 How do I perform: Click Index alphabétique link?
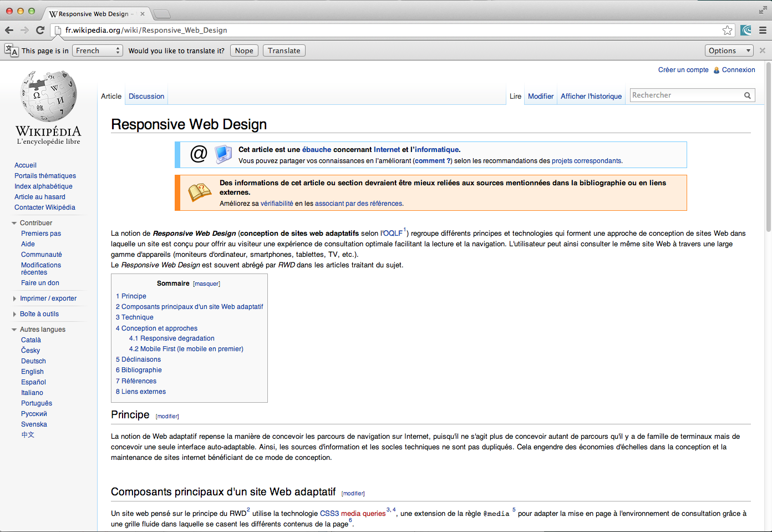[43, 186]
